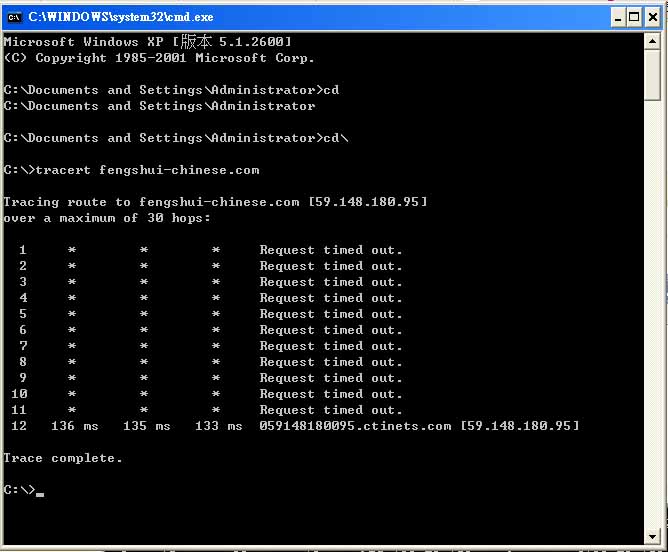668x552 pixels.
Task: Click the 136 ms value in hop 12
Action: pyautogui.click(x=75, y=426)
